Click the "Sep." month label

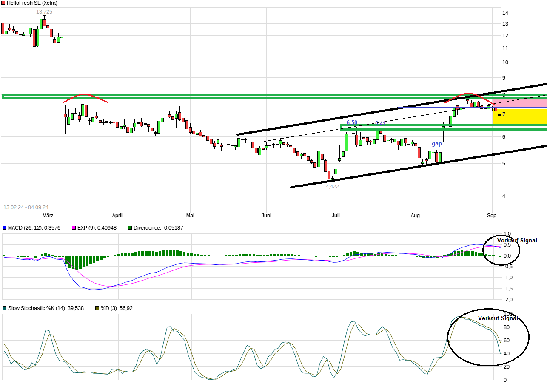tap(492, 216)
